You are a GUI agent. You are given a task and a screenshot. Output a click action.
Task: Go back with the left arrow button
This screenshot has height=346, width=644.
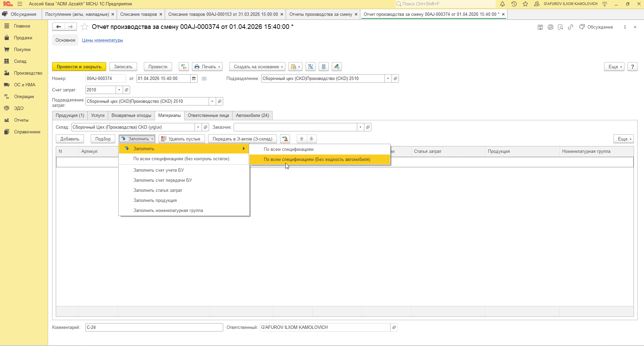[x=58, y=27]
